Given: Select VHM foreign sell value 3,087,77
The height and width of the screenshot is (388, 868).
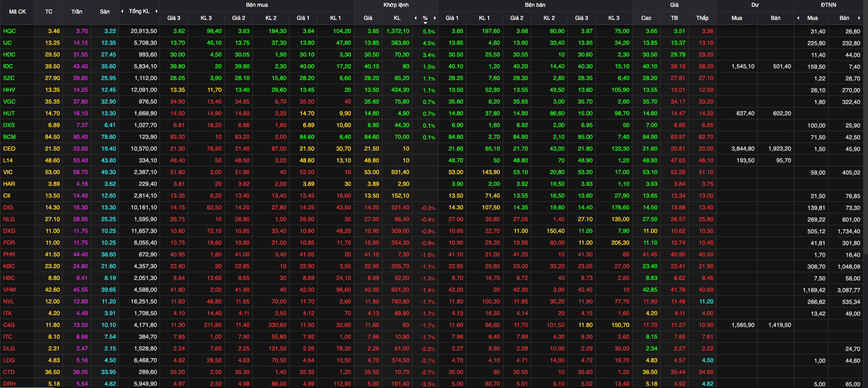Looking at the screenshot, I should 849,290.
